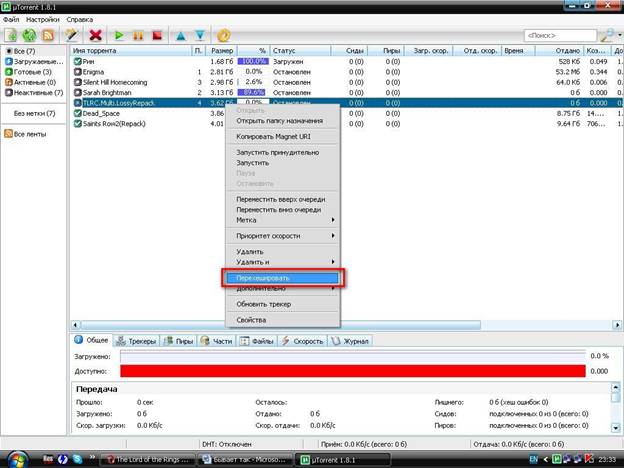Screen dimensions: 624x468
Task: Sort by Имя торрента column header
Action: [131, 51]
